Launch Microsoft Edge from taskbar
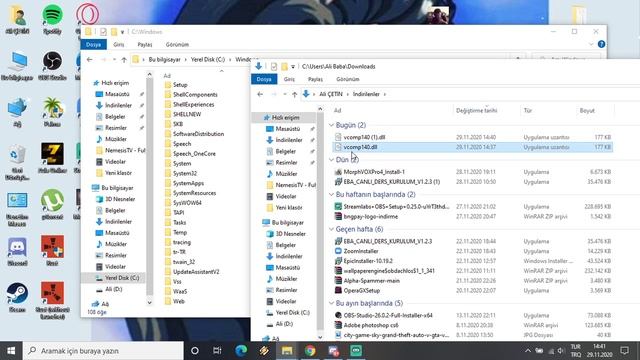Image resolution: width=640 pixels, height=360 pixels. click(x=241, y=351)
